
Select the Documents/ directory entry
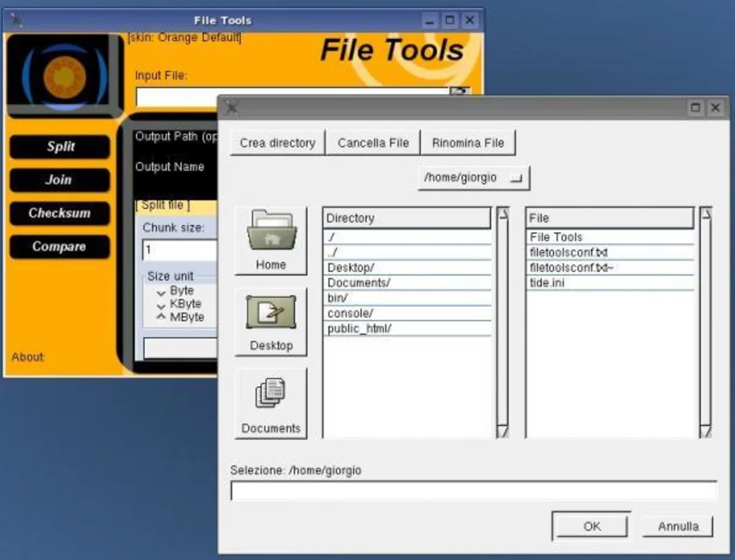(x=407, y=283)
